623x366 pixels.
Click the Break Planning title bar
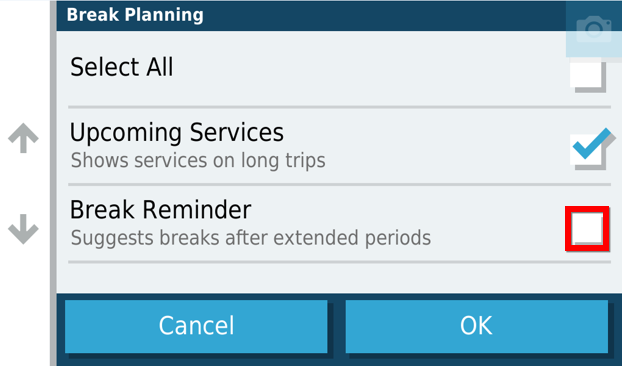pyautogui.click(x=311, y=15)
